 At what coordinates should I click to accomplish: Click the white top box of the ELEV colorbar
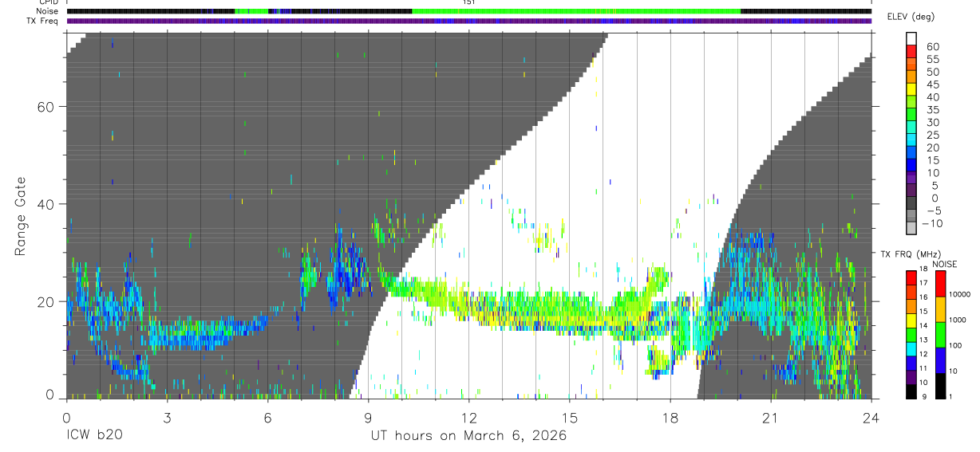point(911,40)
